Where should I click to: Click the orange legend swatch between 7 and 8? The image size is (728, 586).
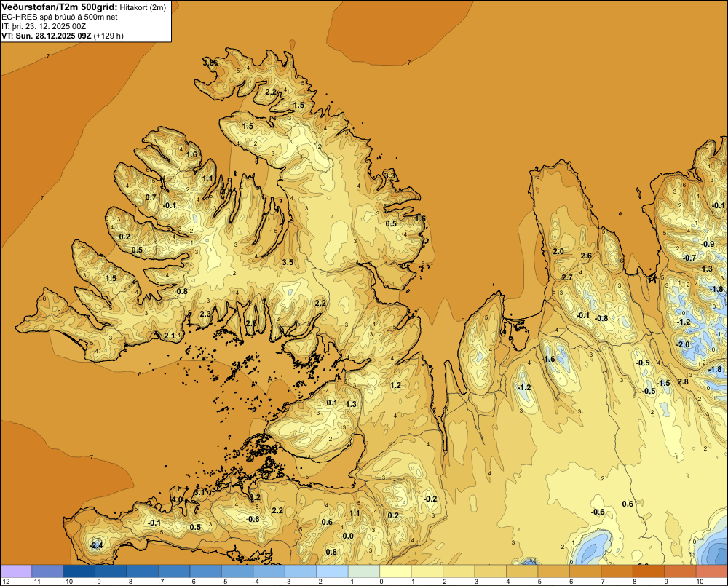(x=617, y=571)
